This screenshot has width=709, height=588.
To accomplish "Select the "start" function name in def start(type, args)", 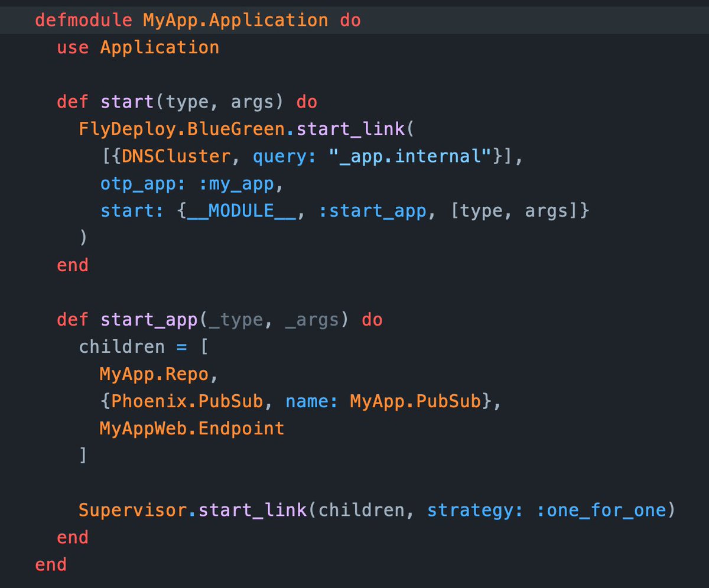I will tap(127, 102).
